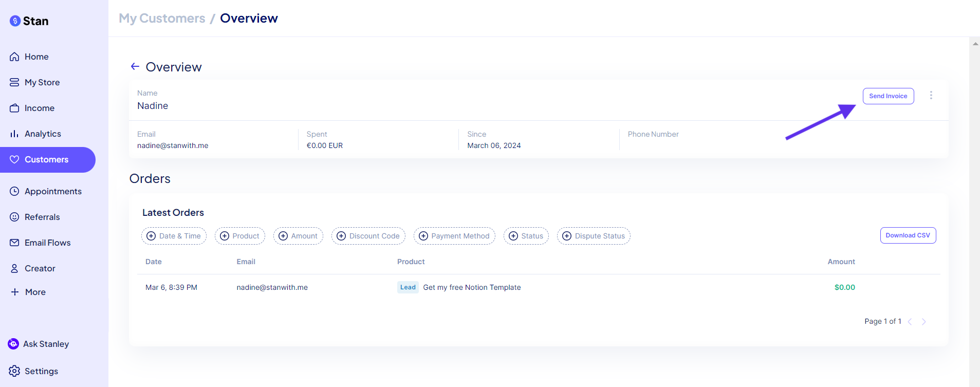Viewport: 980px width, 387px height.
Task: Click the Home house icon
Action: 14,57
